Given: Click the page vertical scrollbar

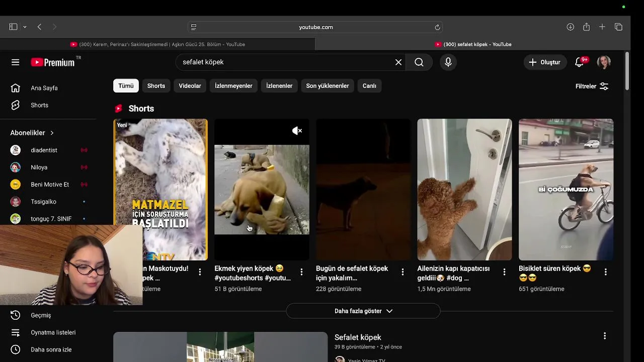Looking at the screenshot, I should point(627,71).
